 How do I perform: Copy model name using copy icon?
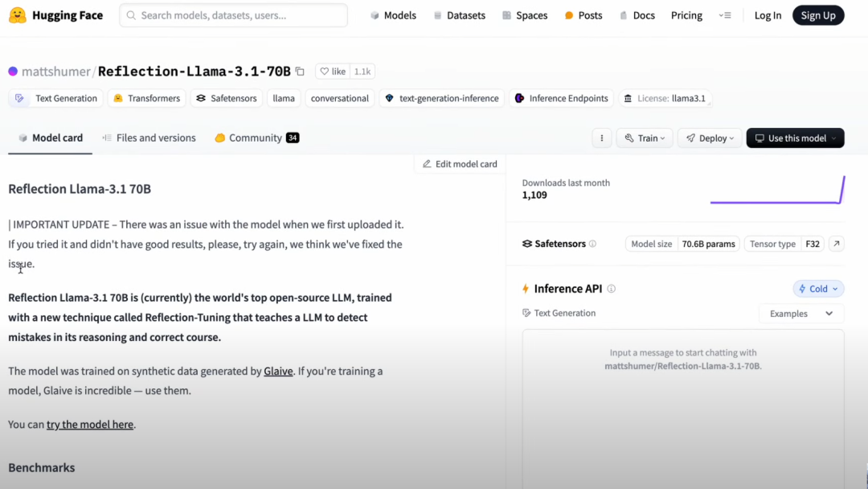(x=300, y=72)
